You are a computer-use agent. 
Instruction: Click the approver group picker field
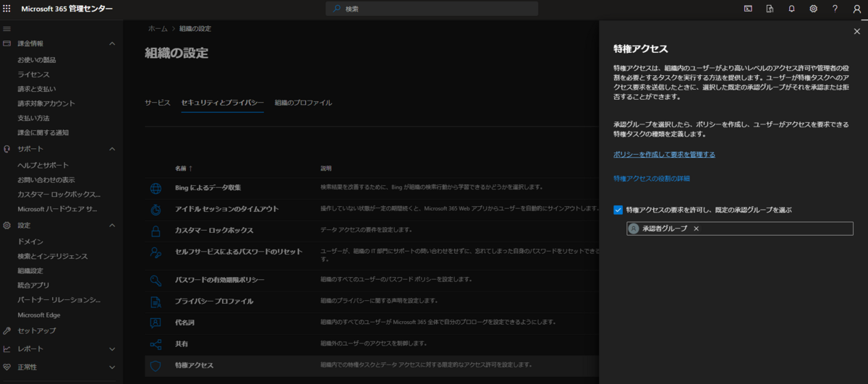tap(740, 228)
